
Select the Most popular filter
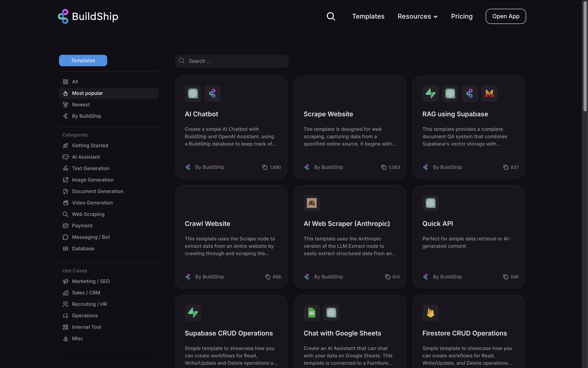click(x=109, y=93)
